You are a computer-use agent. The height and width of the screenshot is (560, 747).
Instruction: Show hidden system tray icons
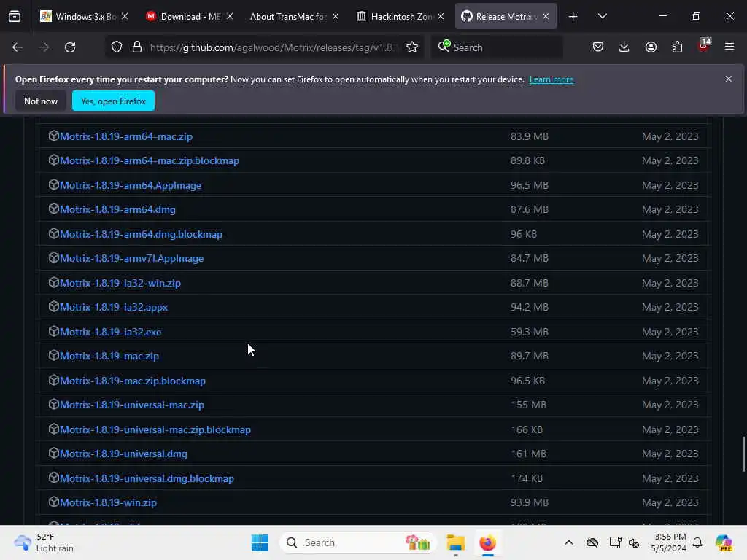coord(569,542)
